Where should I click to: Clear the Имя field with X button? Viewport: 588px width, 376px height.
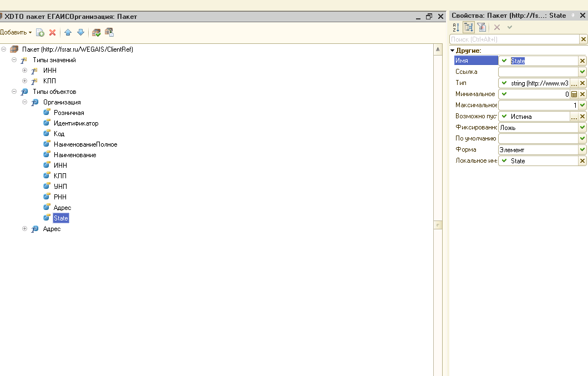pyautogui.click(x=582, y=61)
